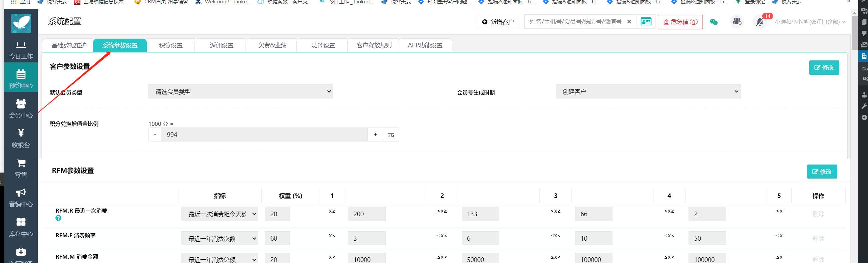Open 收银台 yen icon

click(x=21, y=138)
